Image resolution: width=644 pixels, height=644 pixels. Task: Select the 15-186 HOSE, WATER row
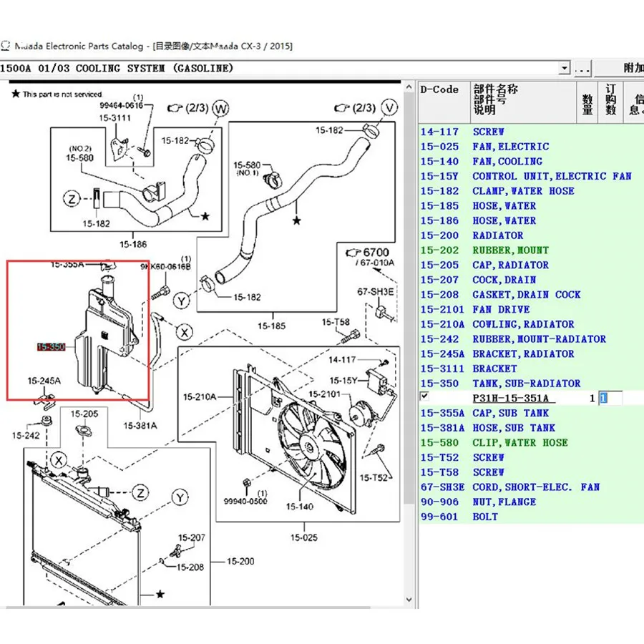tap(531, 220)
